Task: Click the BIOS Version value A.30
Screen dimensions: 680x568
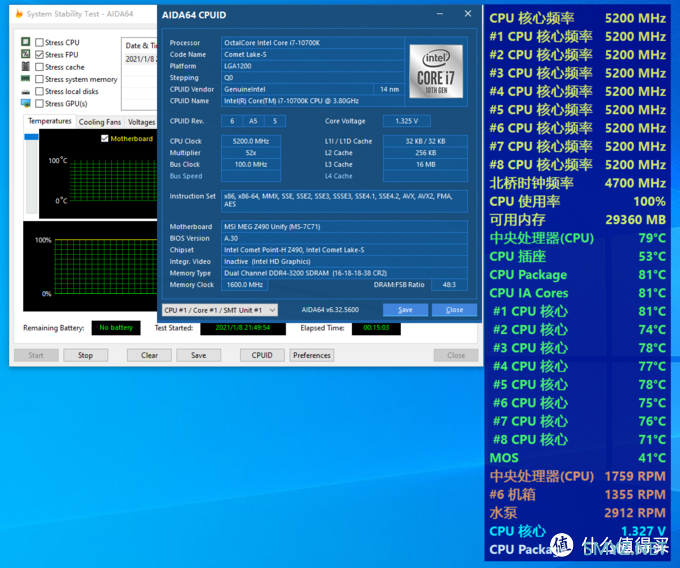Action: tap(344, 238)
